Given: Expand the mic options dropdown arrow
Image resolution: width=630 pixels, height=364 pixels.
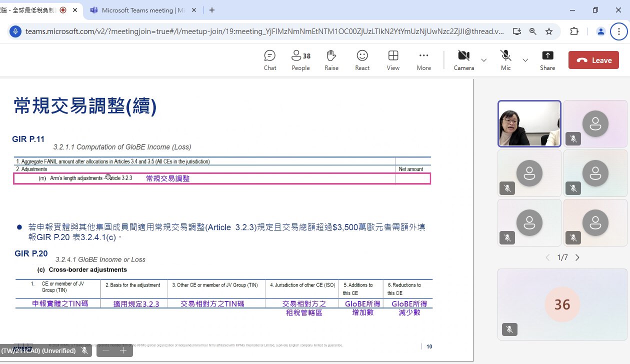Looking at the screenshot, I should [525, 60].
